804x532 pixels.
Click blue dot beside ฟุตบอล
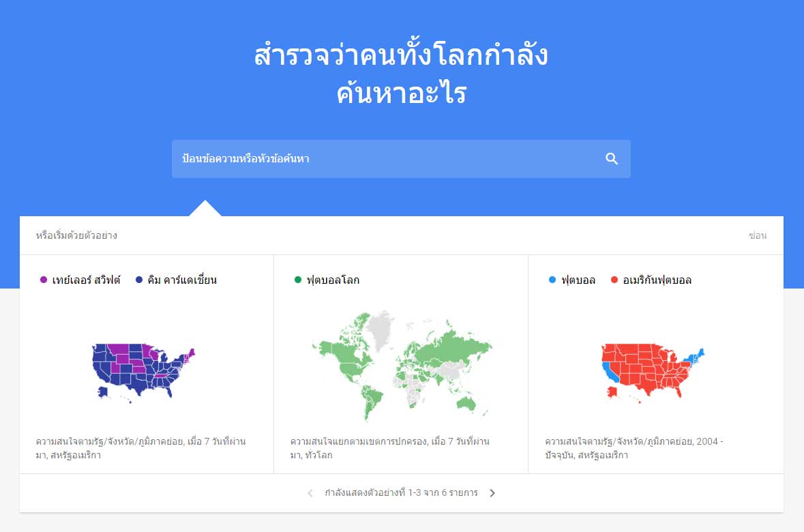(x=552, y=280)
